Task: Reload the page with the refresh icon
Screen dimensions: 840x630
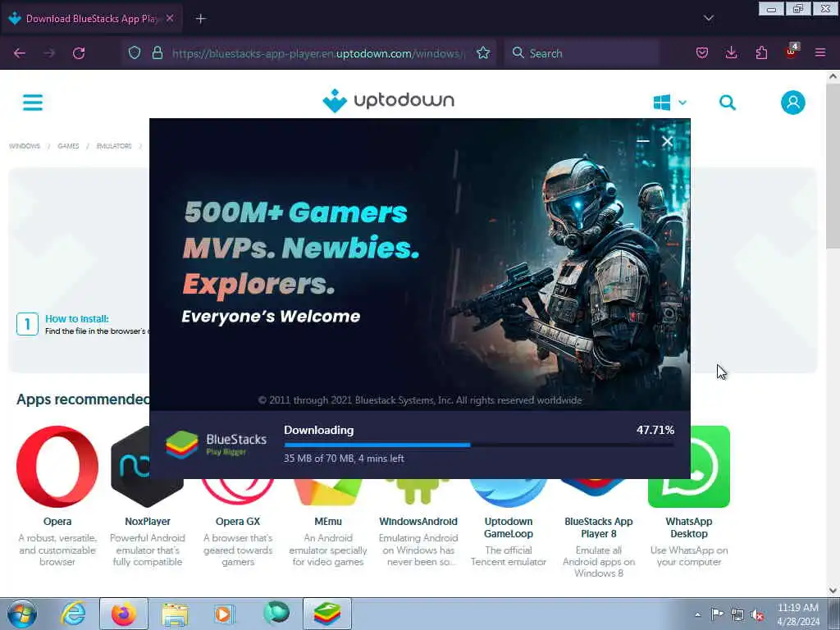Action: point(79,53)
